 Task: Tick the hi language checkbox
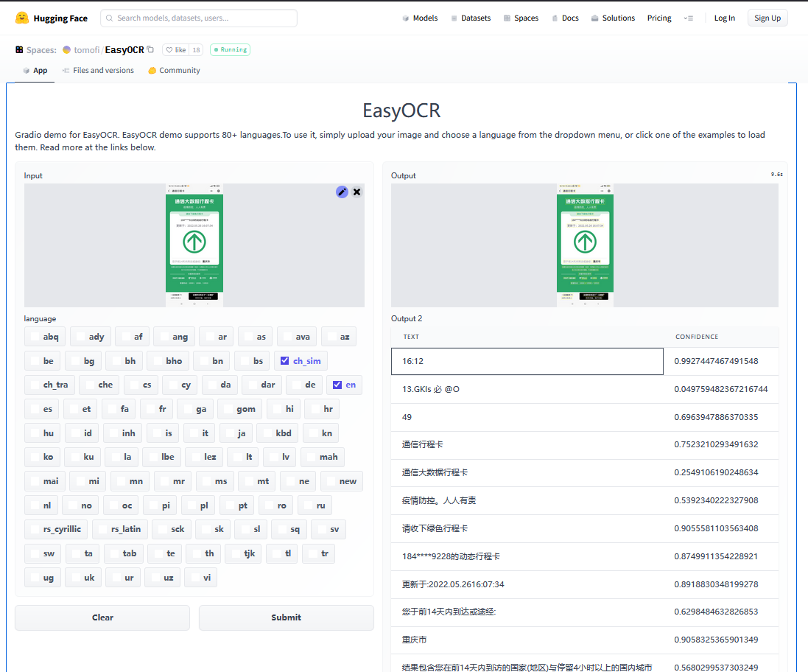click(x=277, y=409)
